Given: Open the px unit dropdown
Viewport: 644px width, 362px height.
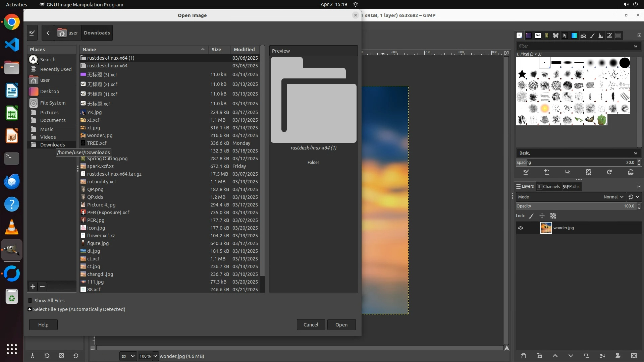Looking at the screenshot, I should click(128, 356).
